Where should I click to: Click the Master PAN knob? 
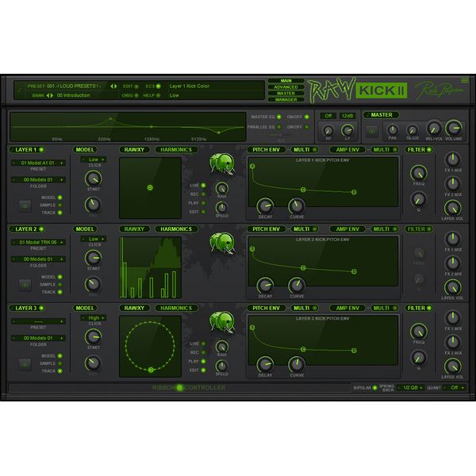(393, 130)
